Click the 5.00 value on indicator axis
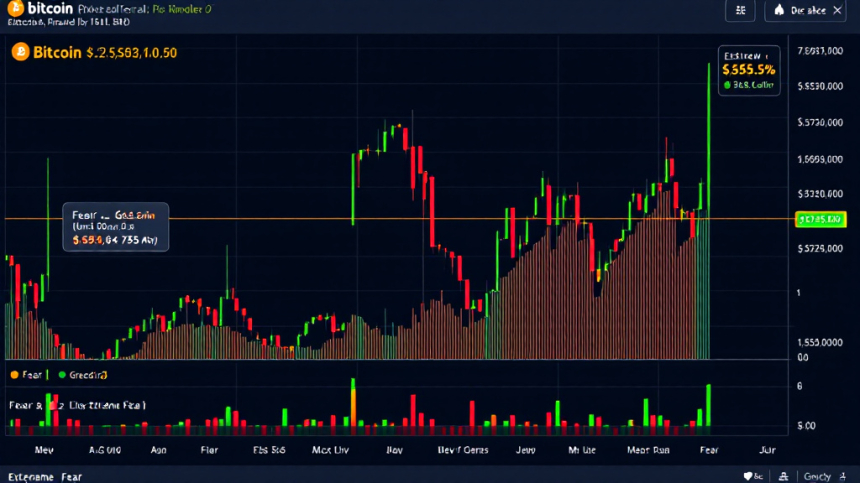The width and height of the screenshot is (860, 483). (806, 426)
